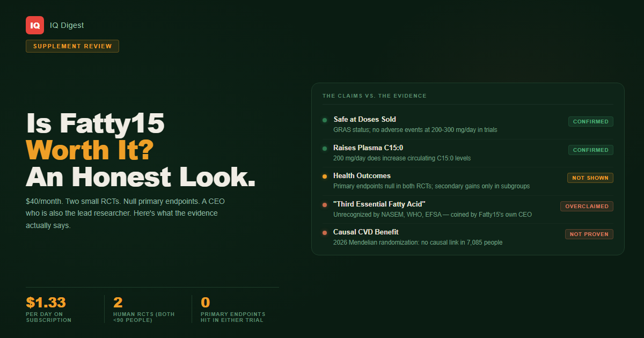Click the $1.33 statistic value
644x338 pixels.
coord(46,303)
